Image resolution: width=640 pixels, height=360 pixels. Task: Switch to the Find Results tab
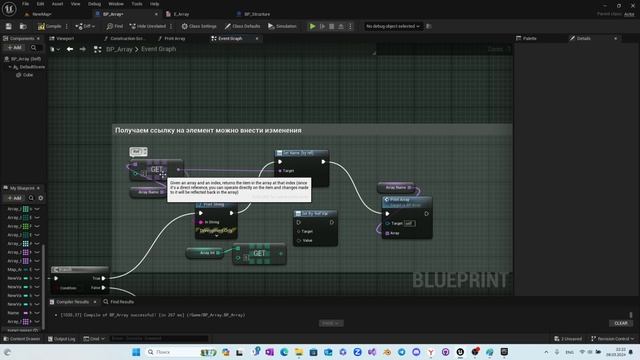point(118,302)
